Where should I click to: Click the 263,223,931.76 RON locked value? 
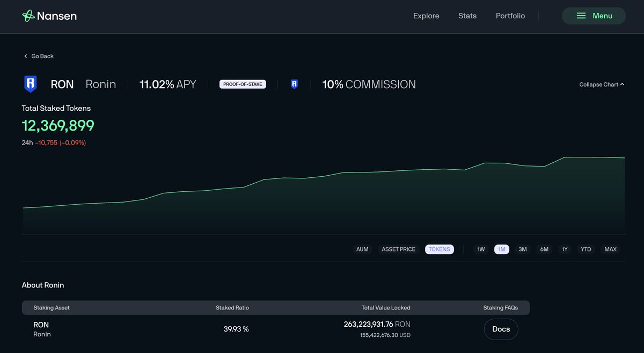(377, 325)
